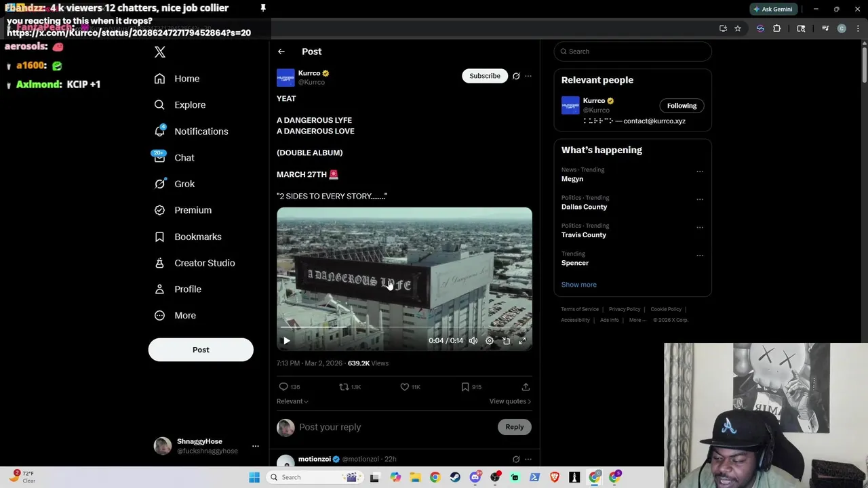
Task: Go to the Home page
Action: [177, 79]
